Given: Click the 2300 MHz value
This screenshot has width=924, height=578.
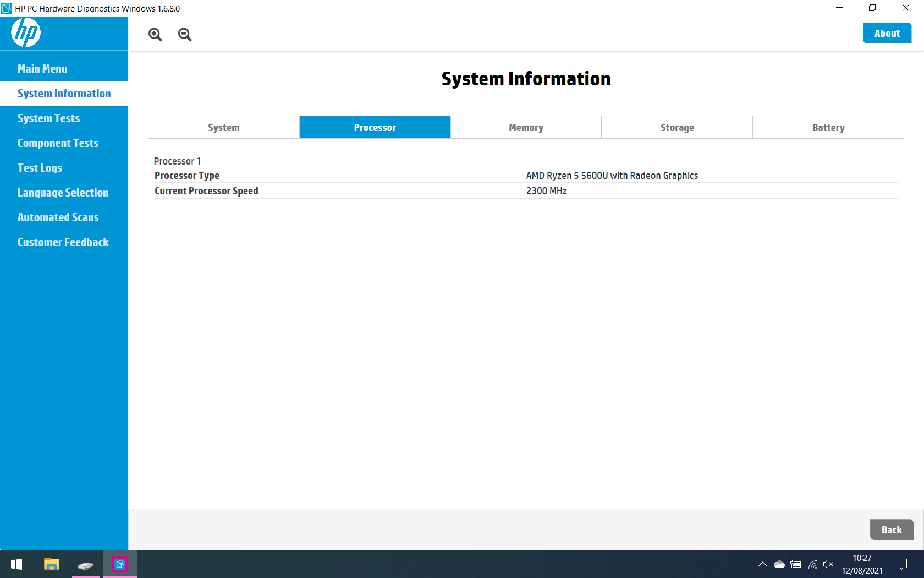Looking at the screenshot, I should pos(546,191).
